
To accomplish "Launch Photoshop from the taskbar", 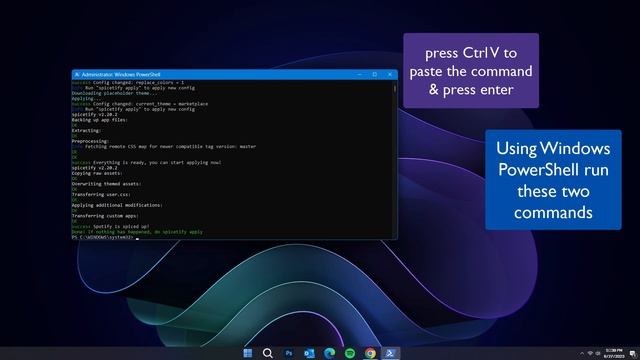I will click(x=289, y=353).
